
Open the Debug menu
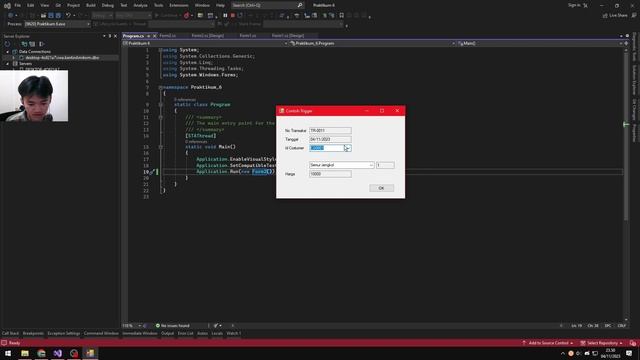[108, 5]
